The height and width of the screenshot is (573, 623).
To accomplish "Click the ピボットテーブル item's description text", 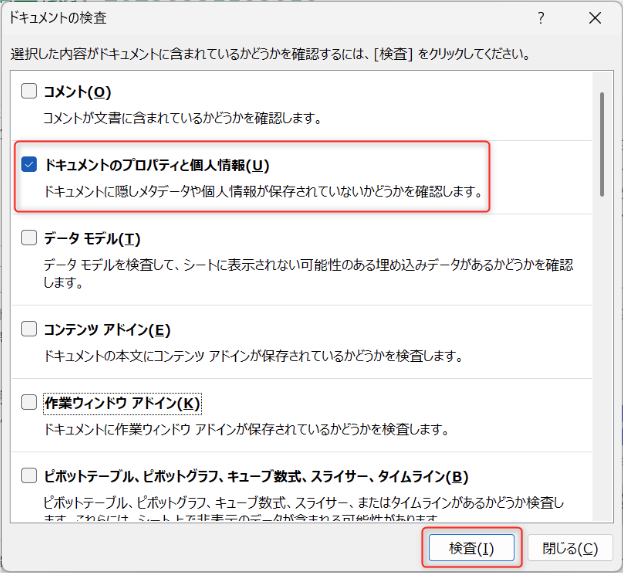I will click(x=300, y=500).
